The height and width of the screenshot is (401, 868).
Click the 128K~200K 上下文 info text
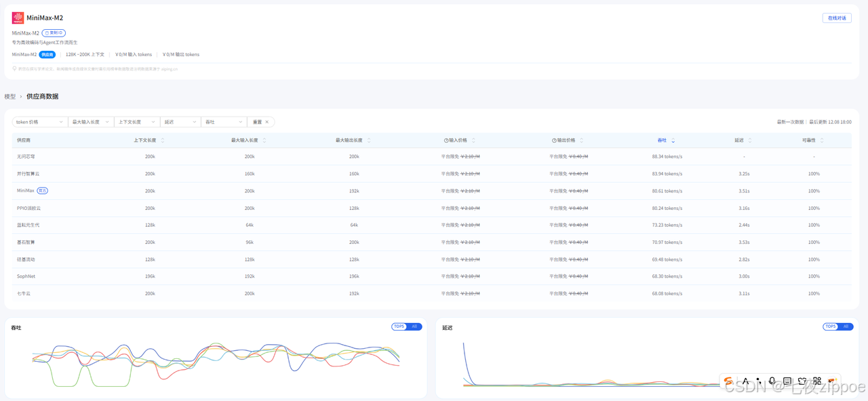85,54
